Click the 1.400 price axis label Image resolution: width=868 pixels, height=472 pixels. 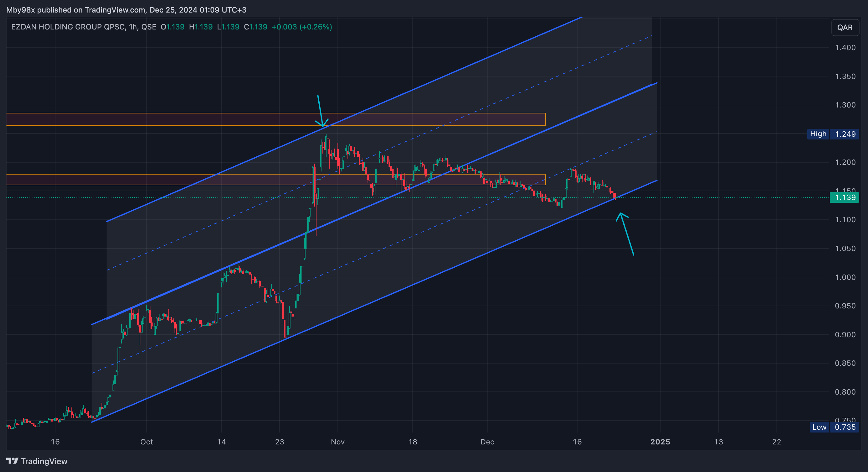pos(845,48)
